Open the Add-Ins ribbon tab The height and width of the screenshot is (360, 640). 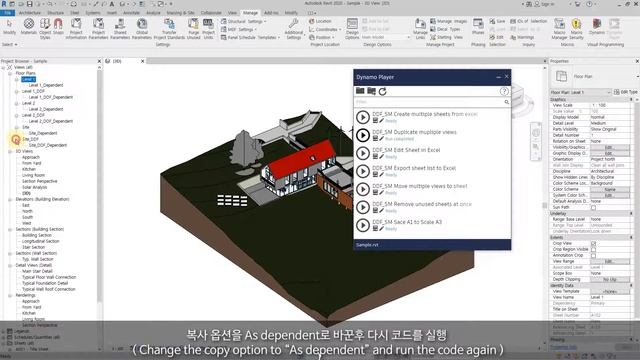(271, 13)
